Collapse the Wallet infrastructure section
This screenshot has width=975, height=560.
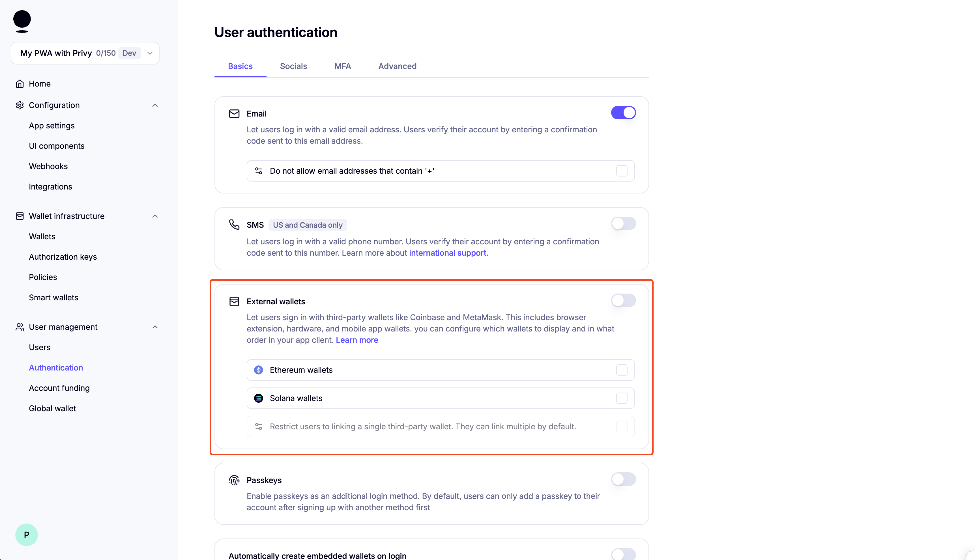tap(155, 216)
